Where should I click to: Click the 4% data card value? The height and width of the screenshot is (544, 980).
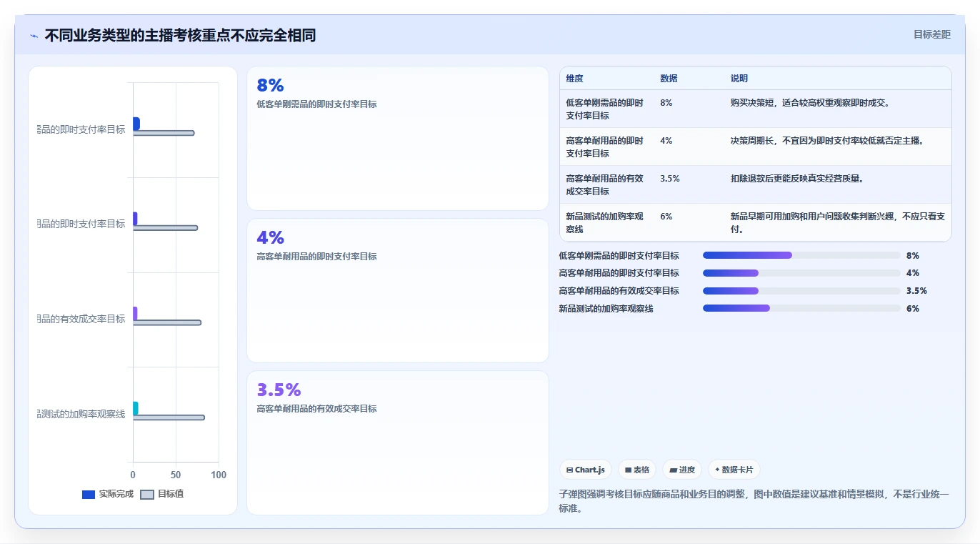[270, 238]
